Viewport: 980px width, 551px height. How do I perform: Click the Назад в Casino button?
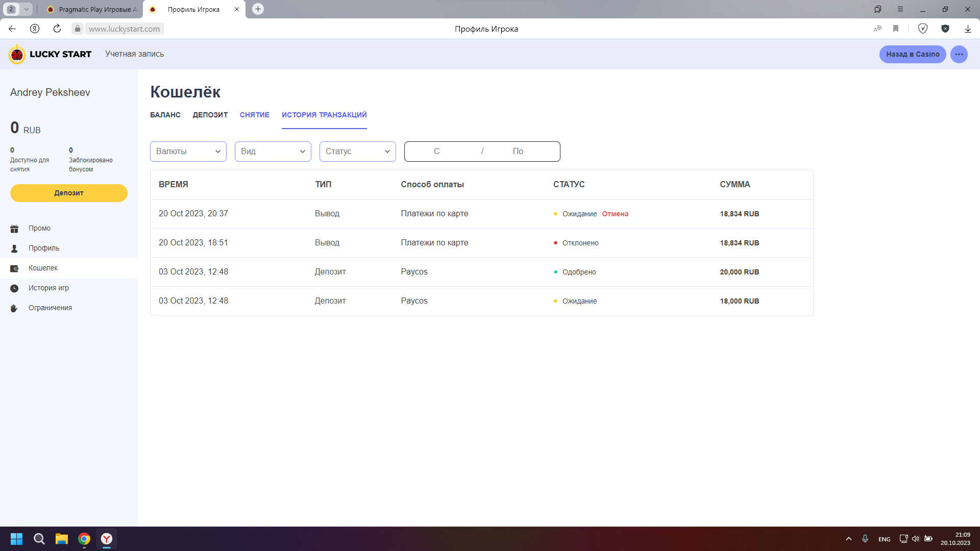(x=912, y=54)
